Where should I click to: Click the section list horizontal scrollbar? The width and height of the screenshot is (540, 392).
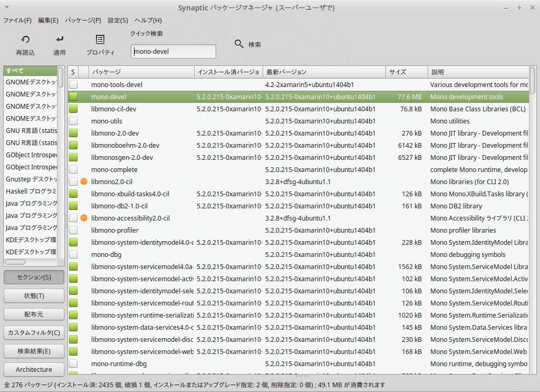point(15,262)
